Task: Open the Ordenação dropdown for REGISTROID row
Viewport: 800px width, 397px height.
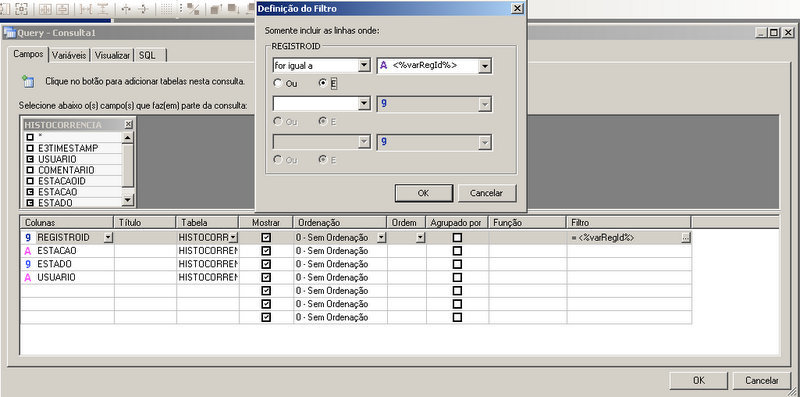Action: [382, 238]
